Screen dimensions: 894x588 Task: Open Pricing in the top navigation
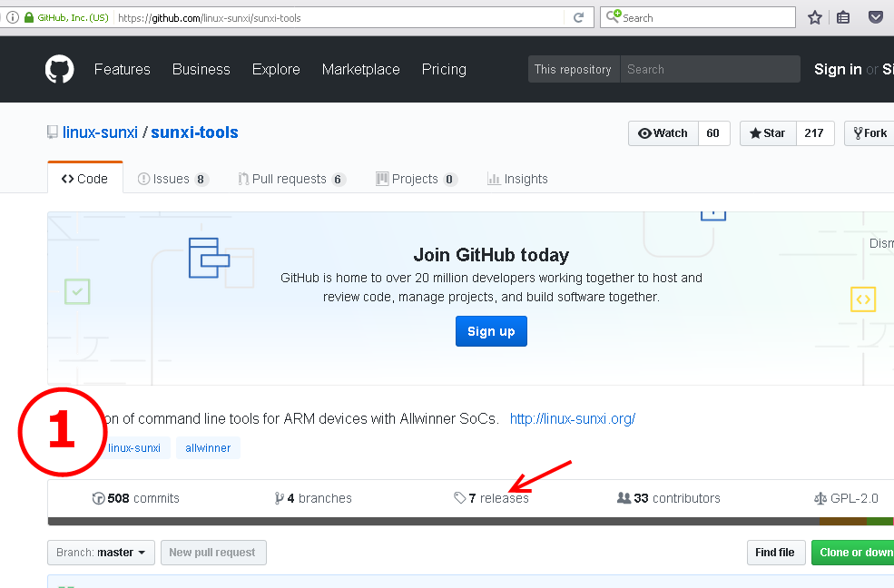coord(444,70)
